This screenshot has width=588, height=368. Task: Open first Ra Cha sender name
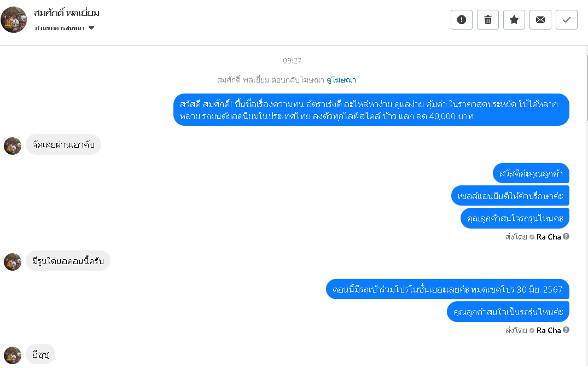(x=549, y=237)
